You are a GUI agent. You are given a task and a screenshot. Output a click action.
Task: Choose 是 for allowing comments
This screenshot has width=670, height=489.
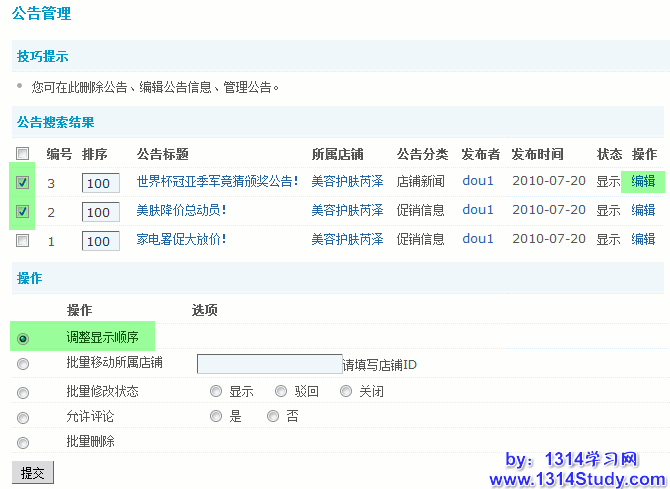click(216, 416)
